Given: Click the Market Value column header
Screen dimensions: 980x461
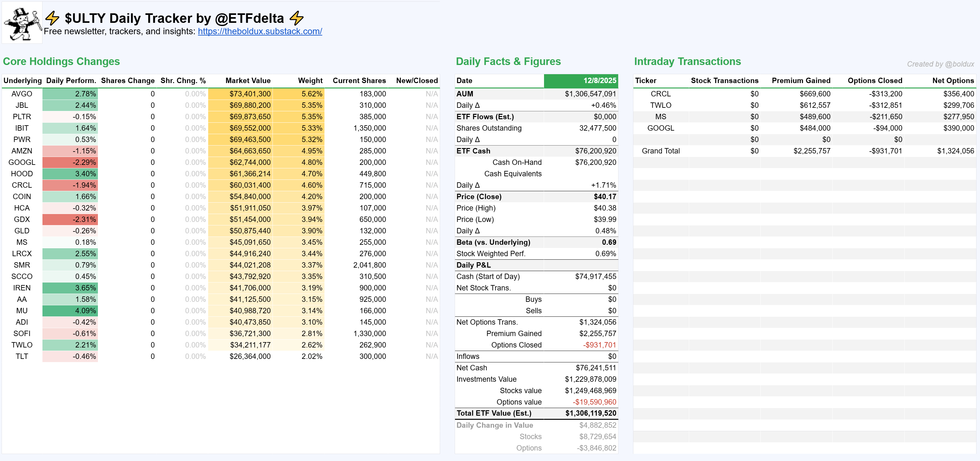Looking at the screenshot, I should (x=248, y=81).
